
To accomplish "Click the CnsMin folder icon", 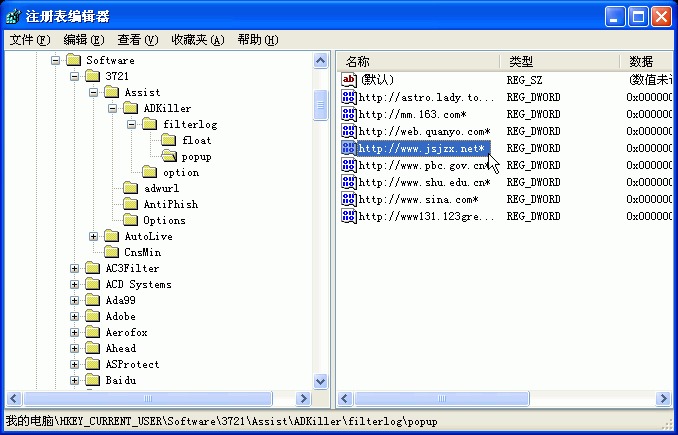I will [x=112, y=252].
